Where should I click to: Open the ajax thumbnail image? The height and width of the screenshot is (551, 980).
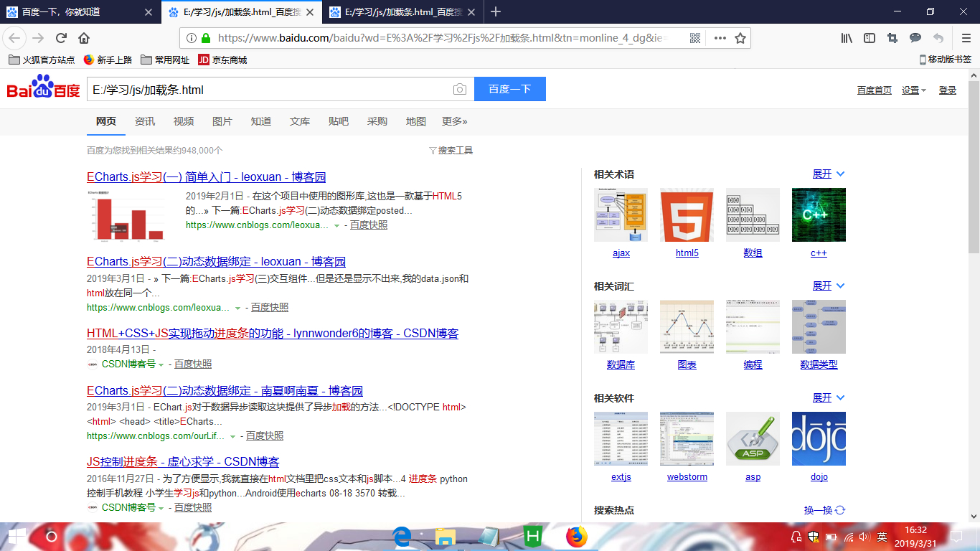click(x=621, y=215)
